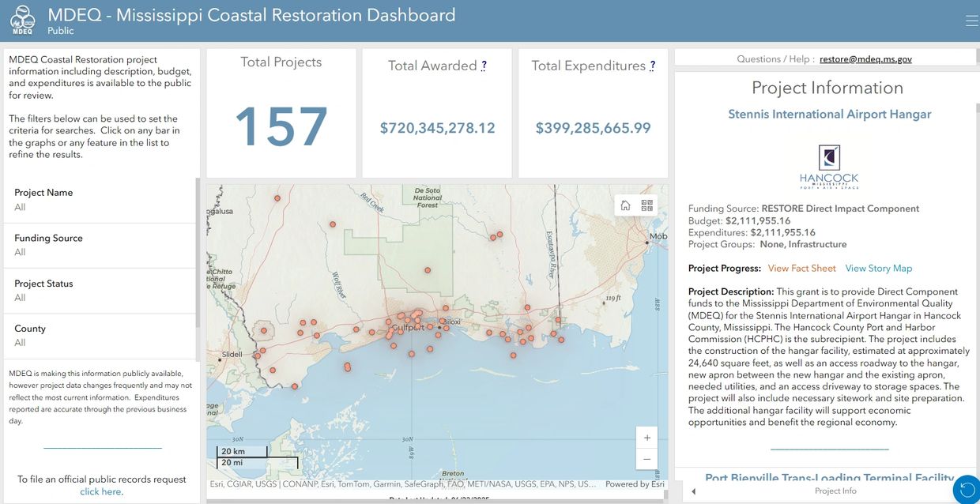Image resolution: width=980 pixels, height=504 pixels.
Task: Open the basemap gallery grid icon
Action: (647, 205)
